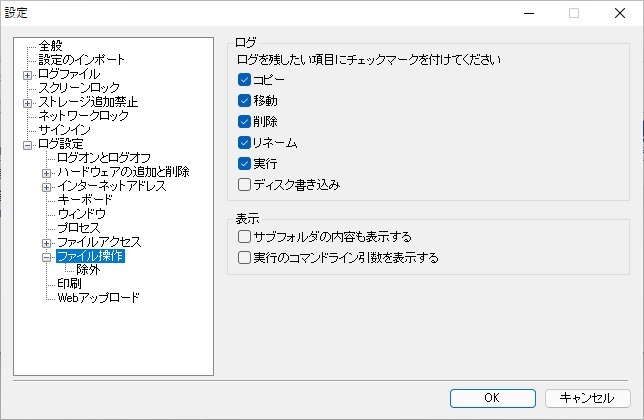
Task: Open the Webアップロード log settings
Action: coord(98,297)
